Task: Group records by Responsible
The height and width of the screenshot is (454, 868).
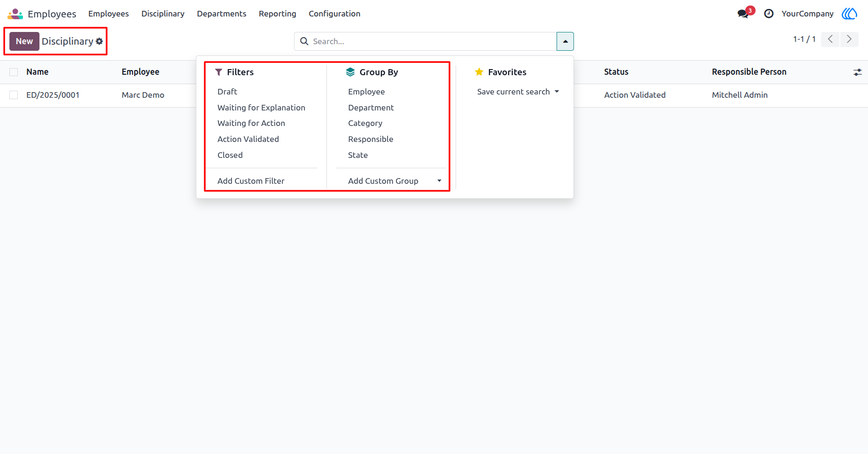Action: point(371,139)
